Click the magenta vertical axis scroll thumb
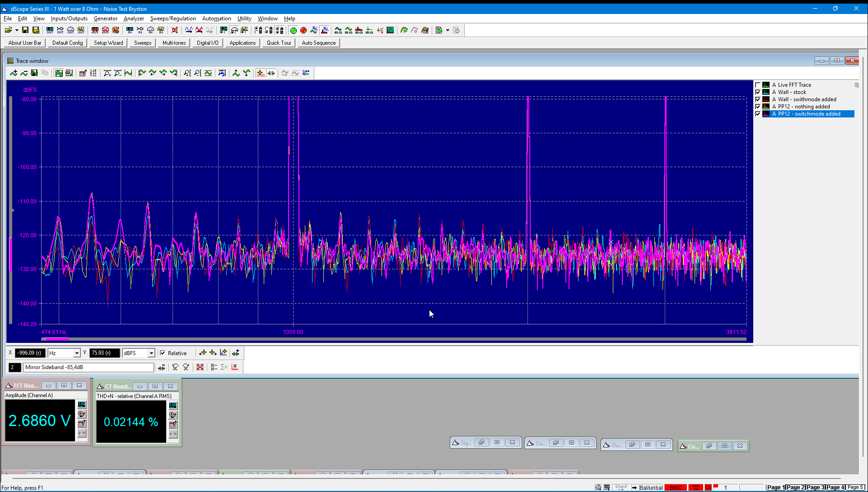 point(10,254)
